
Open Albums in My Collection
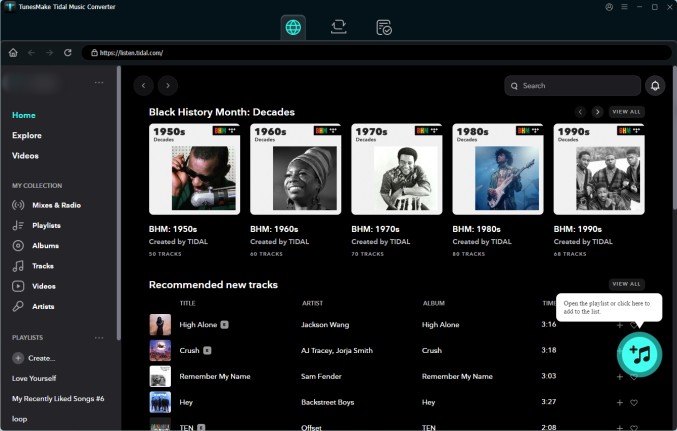pyautogui.click(x=35, y=246)
